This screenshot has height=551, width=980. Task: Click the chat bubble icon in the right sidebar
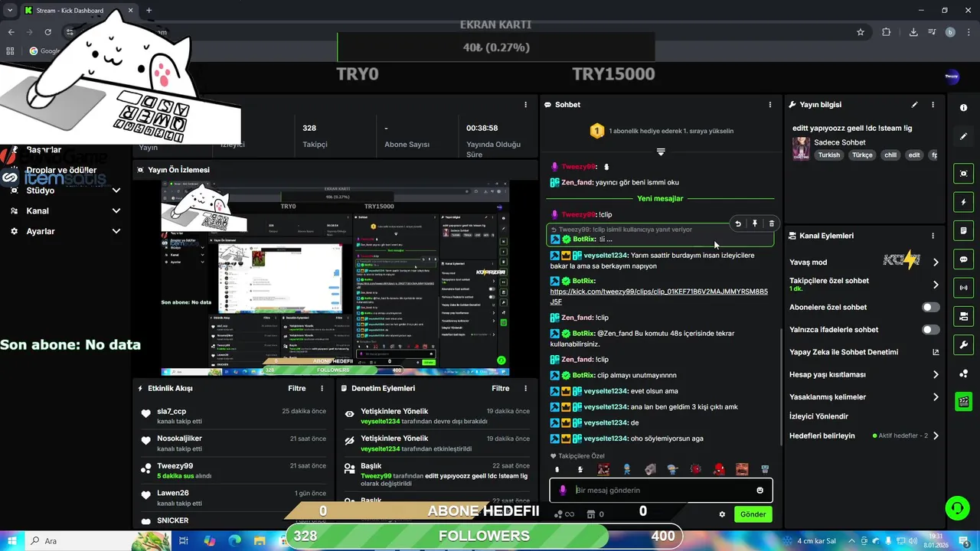click(x=964, y=259)
